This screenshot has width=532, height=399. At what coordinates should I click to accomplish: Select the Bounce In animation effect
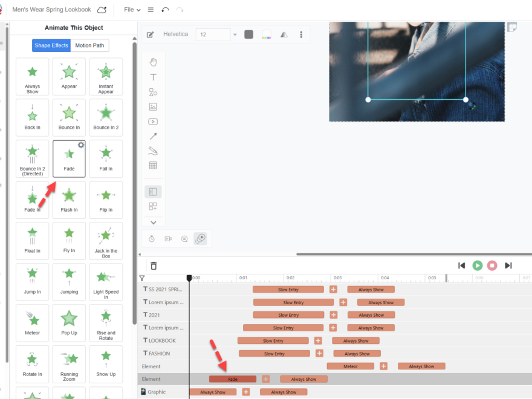(69, 117)
